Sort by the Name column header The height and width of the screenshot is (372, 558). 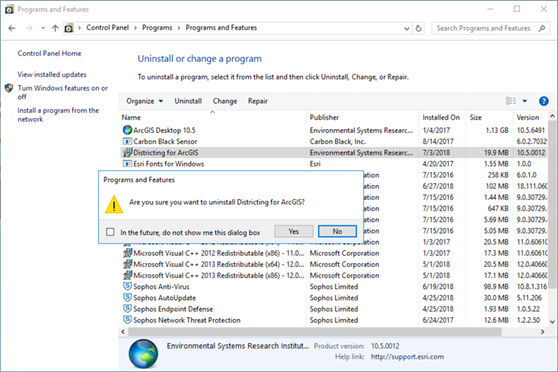[212, 117]
